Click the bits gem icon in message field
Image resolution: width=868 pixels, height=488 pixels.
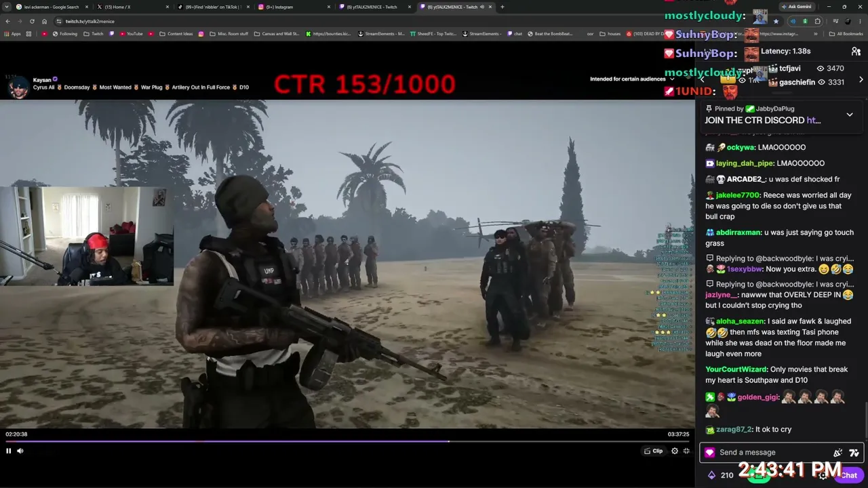[x=709, y=452]
